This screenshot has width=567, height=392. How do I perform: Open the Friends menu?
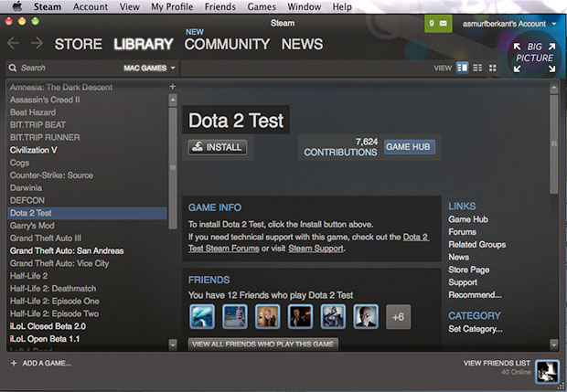coord(219,6)
